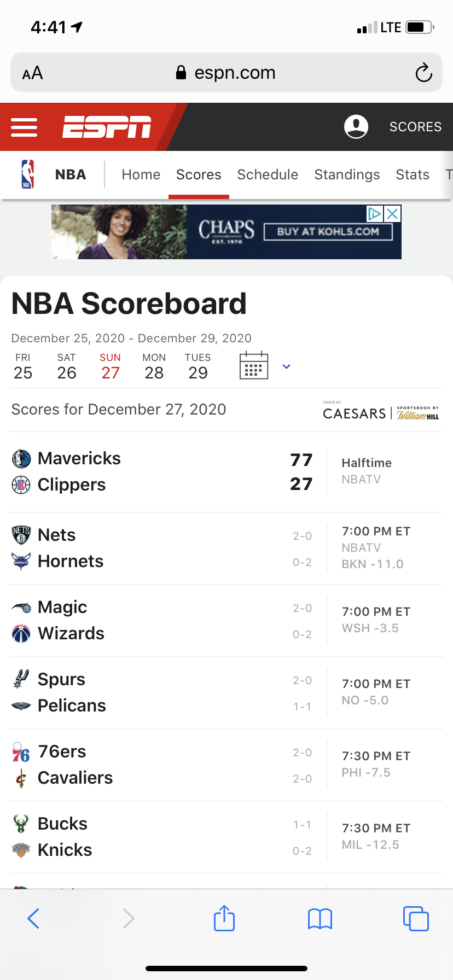Open the ESPN hamburger menu
Viewport: 453px width, 980px height.
pyautogui.click(x=24, y=127)
